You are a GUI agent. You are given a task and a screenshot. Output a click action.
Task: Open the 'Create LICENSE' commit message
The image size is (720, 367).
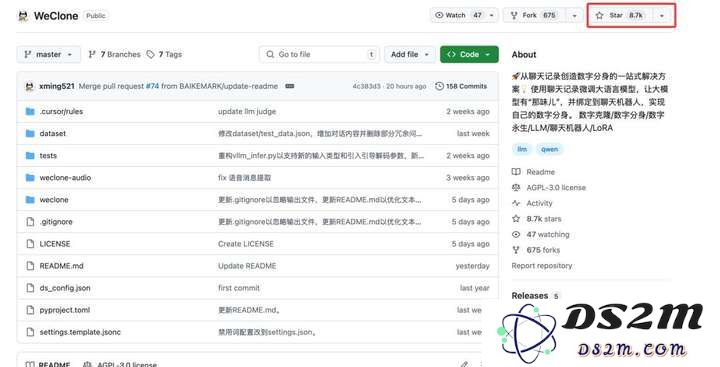coord(246,244)
